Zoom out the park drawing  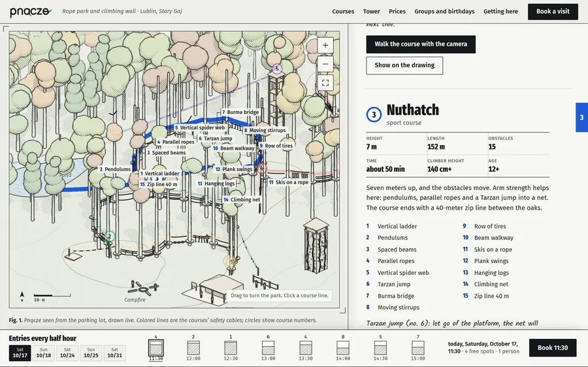coord(325,64)
